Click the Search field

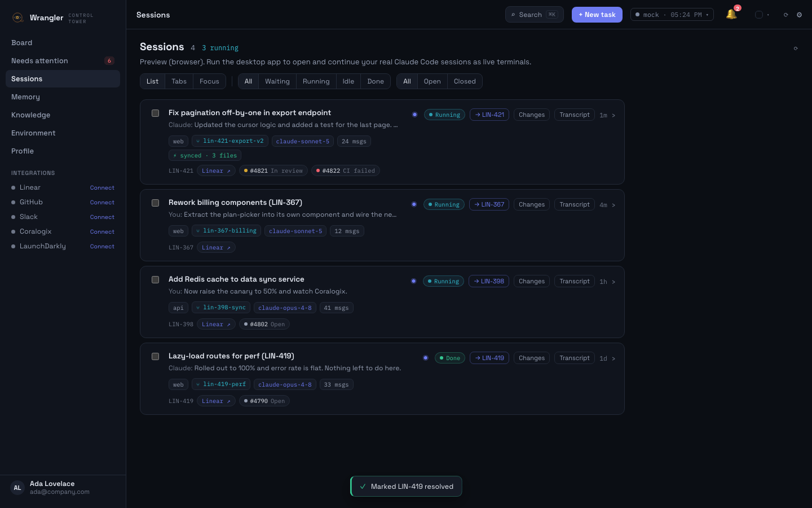point(535,15)
